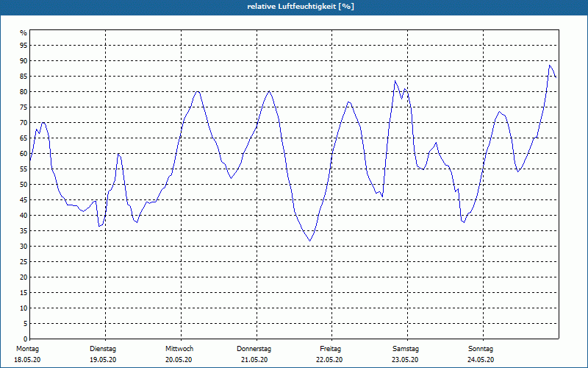
Task: Click the y-axis label '85'
Action: (x=24, y=77)
